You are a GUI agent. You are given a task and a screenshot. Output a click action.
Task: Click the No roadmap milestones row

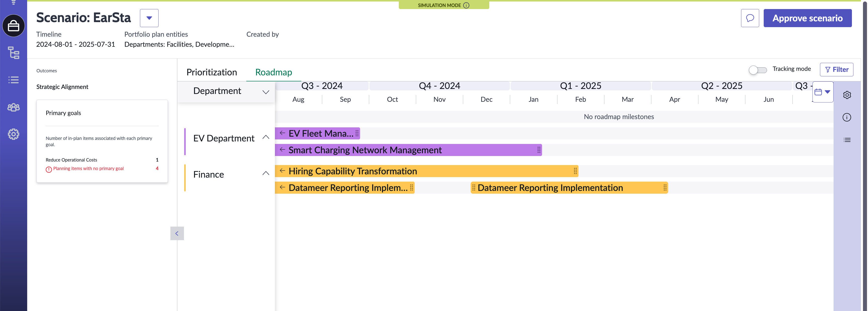coord(554,117)
